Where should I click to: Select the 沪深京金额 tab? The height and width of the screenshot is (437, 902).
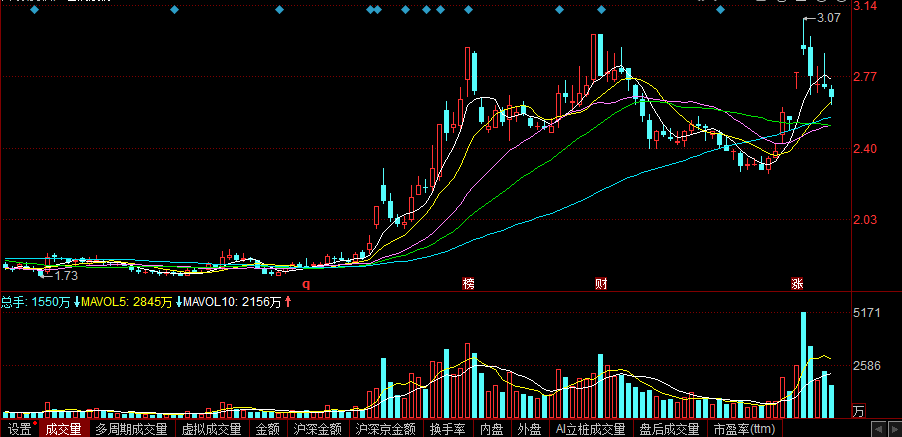click(x=385, y=429)
